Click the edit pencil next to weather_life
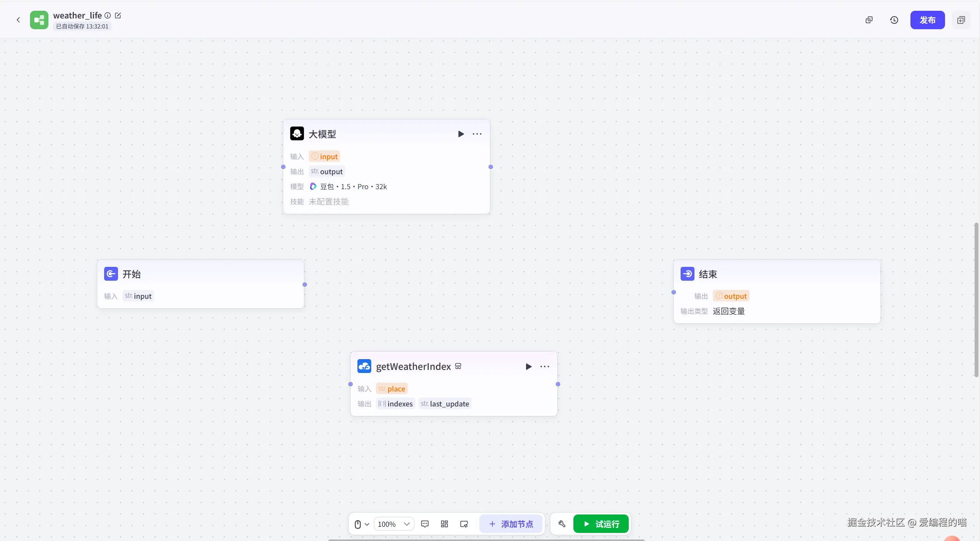Image resolution: width=980 pixels, height=541 pixels. pos(118,15)
